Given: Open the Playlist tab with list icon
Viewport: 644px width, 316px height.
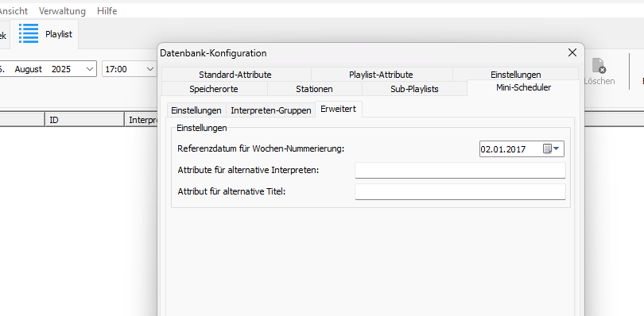Looking at the screenshot, I should coord(45,34).
